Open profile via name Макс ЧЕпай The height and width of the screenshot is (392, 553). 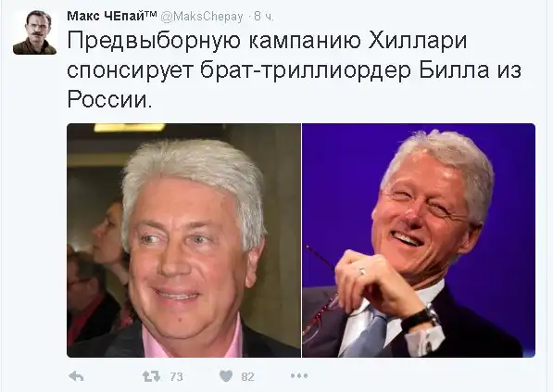107,17
